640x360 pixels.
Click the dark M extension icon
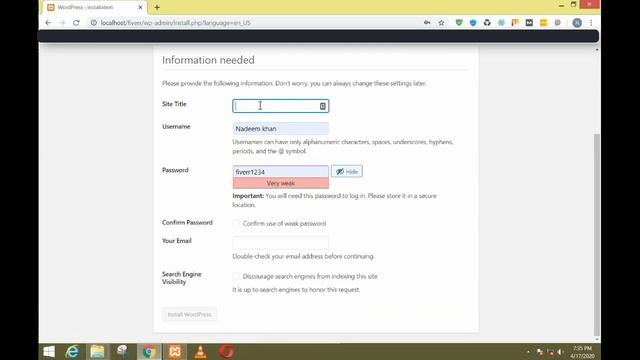529,23
